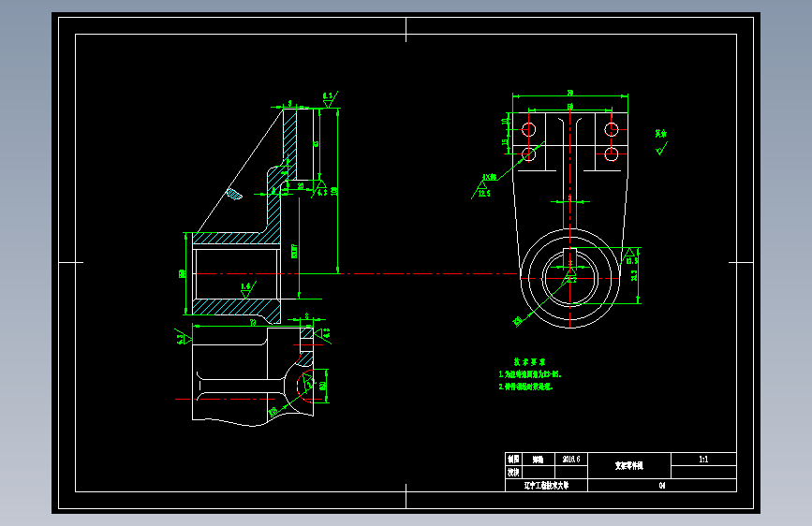Select the date cell "2018.6" in title block

[x=571, y=460]
